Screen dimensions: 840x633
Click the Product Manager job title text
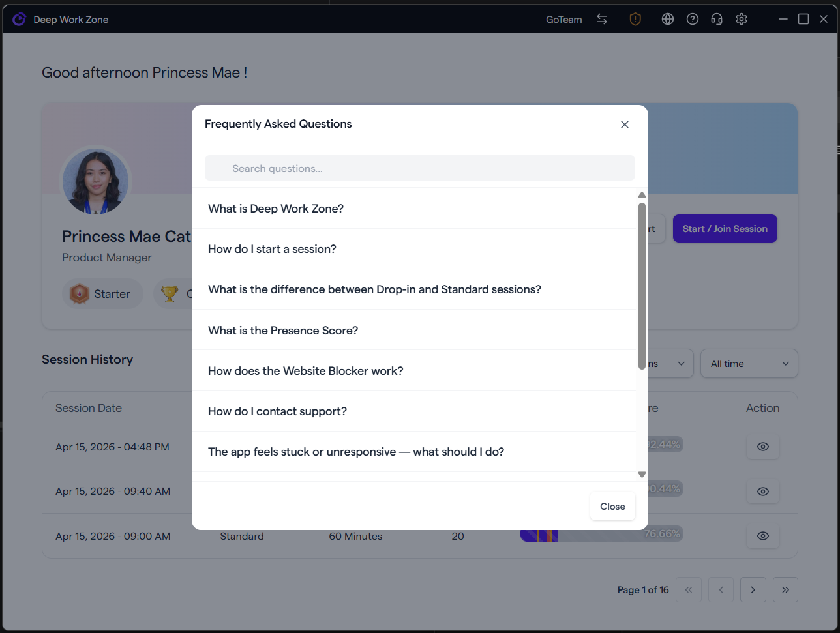pos(107,258)
